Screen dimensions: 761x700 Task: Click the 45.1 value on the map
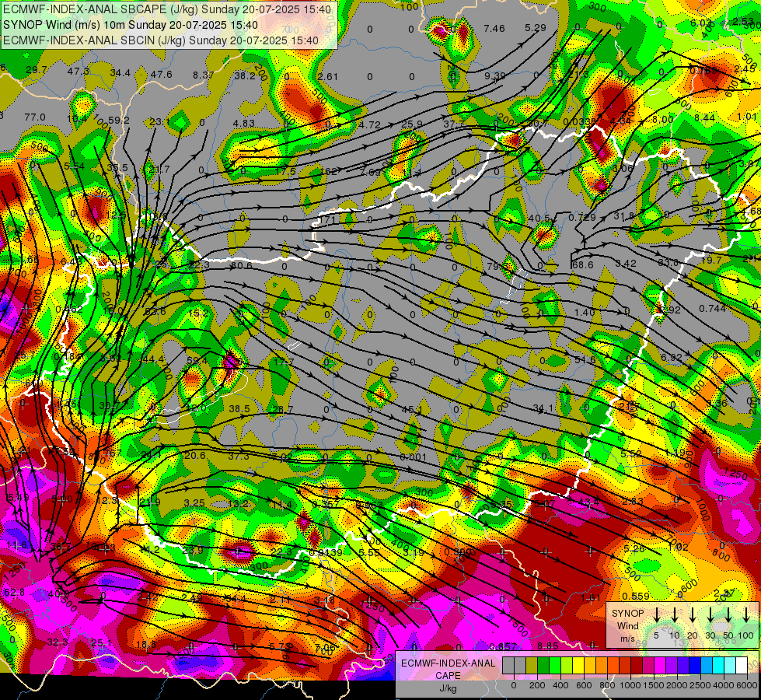pos(412,411)
